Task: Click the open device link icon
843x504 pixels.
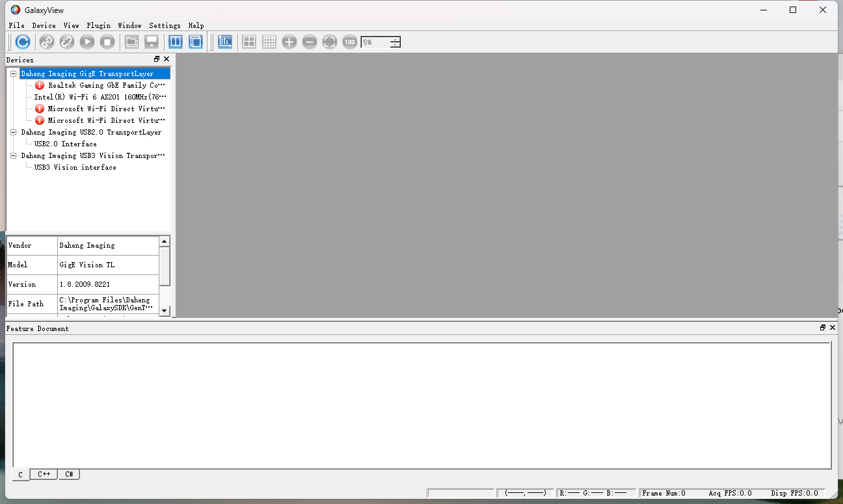Action: pos(46,42)
